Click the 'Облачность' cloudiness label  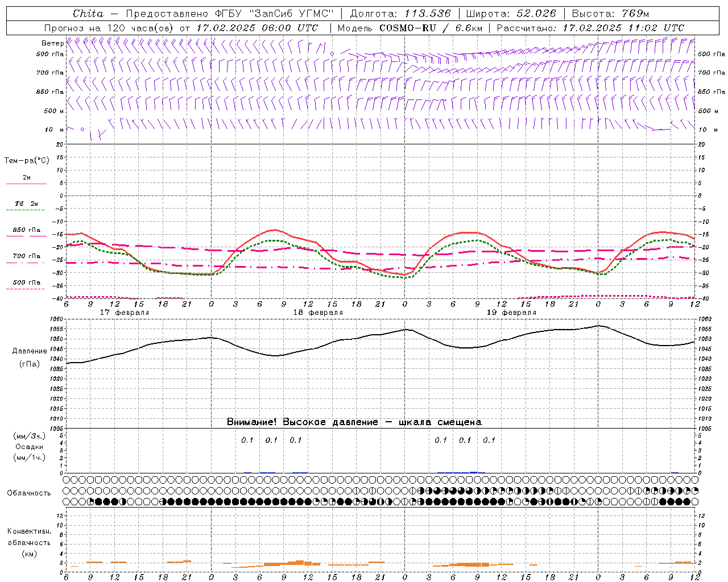tap(29, 493)
